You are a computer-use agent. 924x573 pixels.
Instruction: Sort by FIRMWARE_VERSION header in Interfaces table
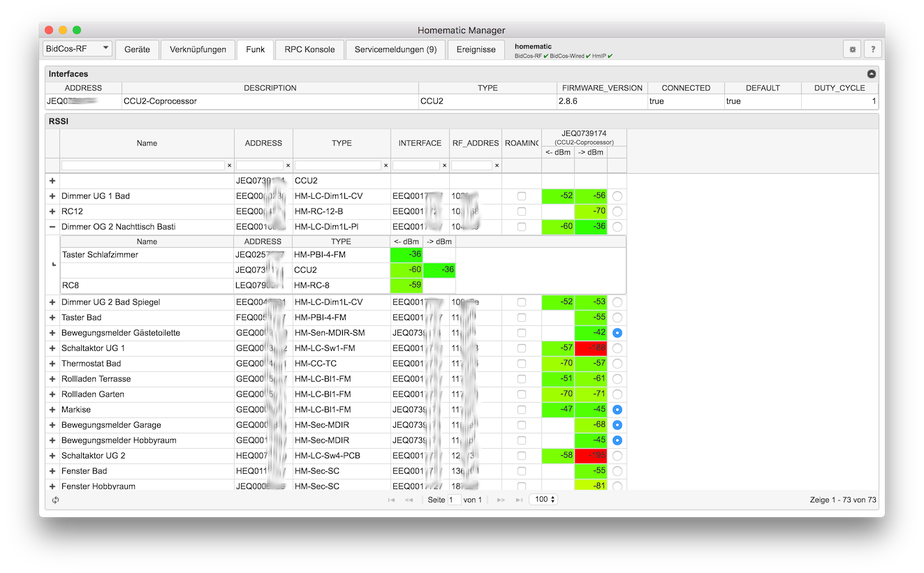coord(602,88)
